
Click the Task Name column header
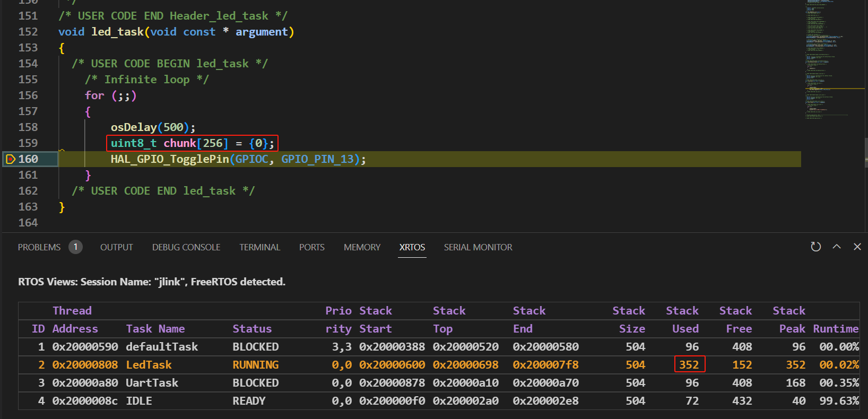coord(155,329)
